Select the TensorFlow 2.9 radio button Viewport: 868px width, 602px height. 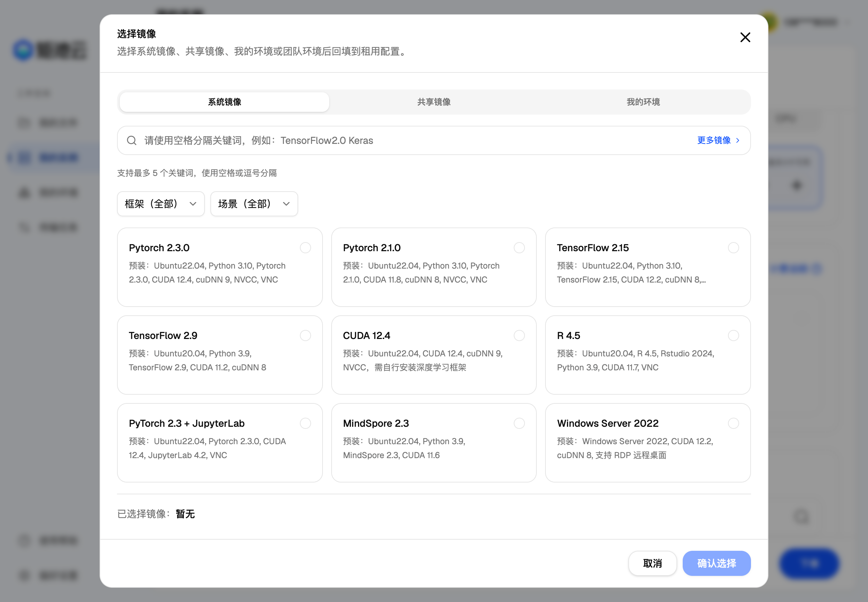305,335
